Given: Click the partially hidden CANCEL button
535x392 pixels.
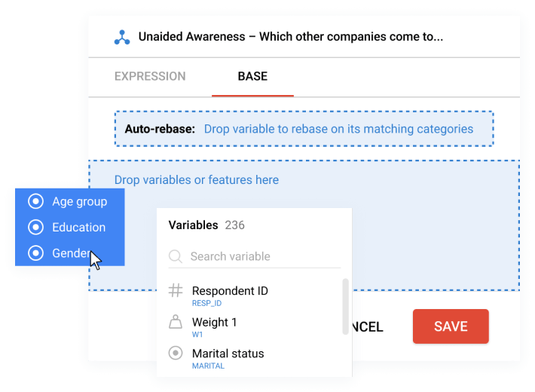Looking at the screenshot, I should [368, 326].
